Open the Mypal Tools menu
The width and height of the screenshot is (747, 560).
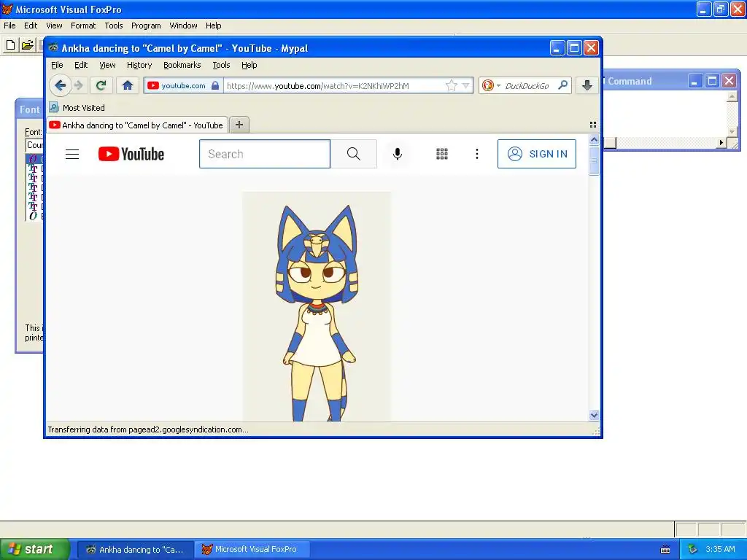[221, 65]
